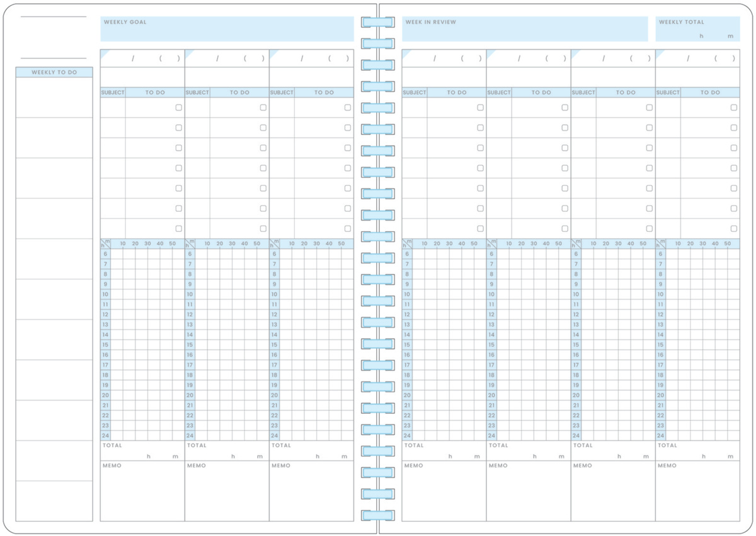Click the bottommost spiral binding ring

[x=377, y=515]
